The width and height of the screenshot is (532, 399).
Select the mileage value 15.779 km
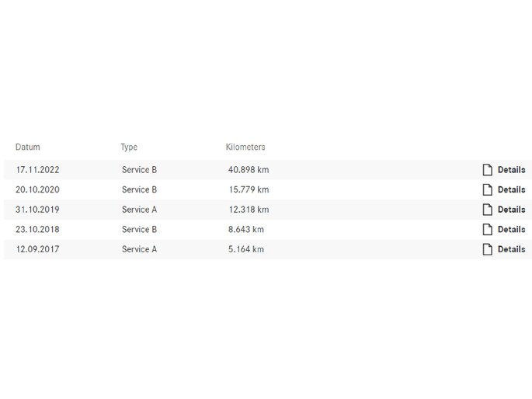point(249,190)
